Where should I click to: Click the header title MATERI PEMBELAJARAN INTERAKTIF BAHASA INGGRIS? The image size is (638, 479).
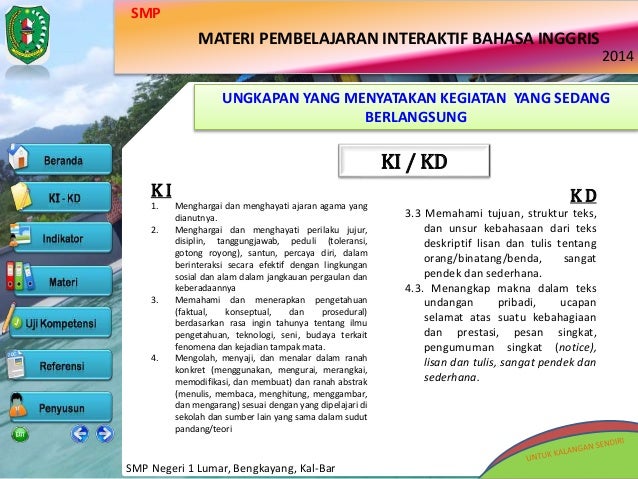point(398,39)
